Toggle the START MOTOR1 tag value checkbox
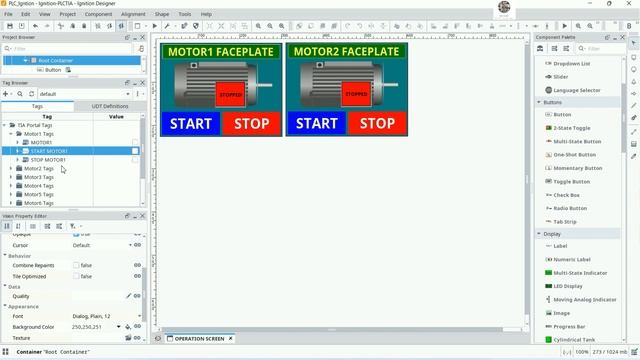640x360 pixels. (135, 151)
